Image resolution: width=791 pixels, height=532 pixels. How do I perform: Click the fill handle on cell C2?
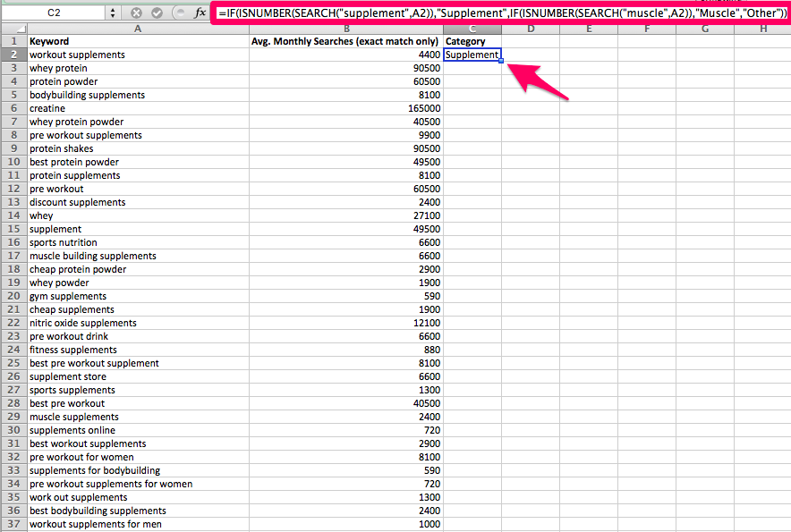(501, 61)
